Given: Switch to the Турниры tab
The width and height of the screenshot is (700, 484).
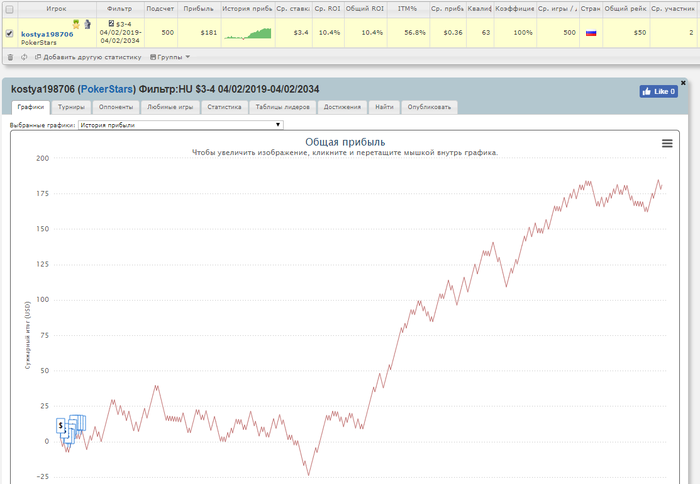Looking at the screenshot, I should click(71, 107).
